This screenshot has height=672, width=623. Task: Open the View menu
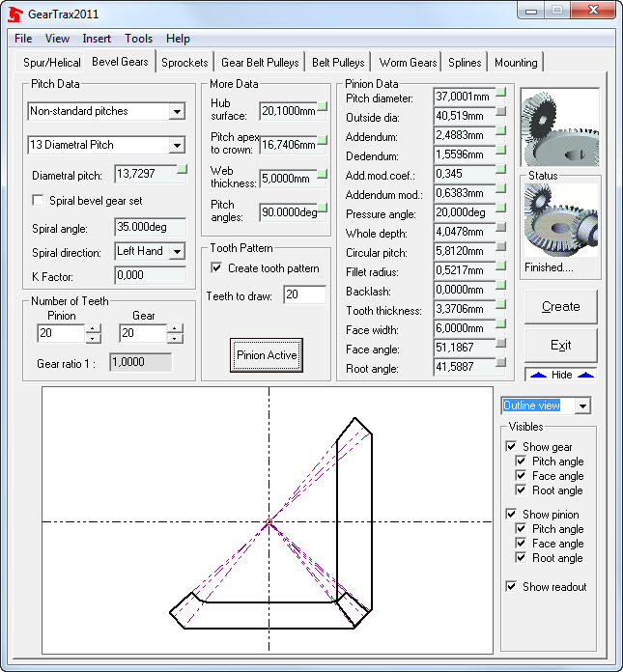click(x=57, y=39)
